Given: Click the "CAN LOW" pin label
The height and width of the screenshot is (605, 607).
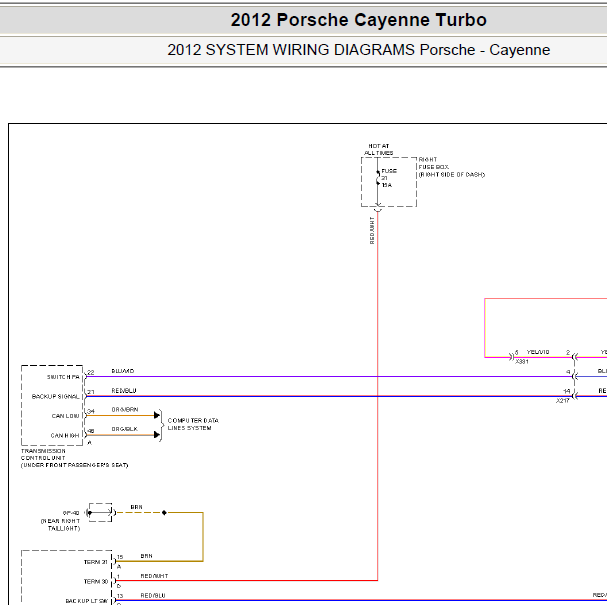Looking at the screenshot, I should click(65, 416).
